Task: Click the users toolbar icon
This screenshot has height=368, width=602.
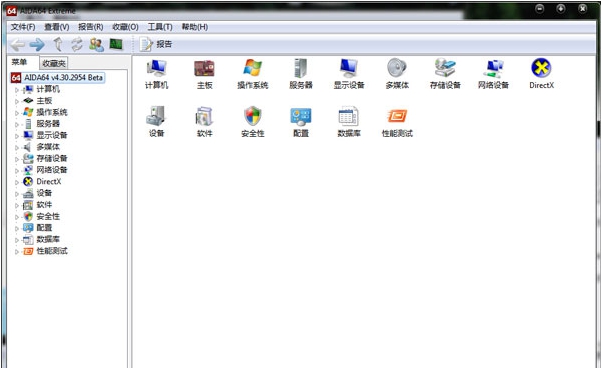Action: [x=96, y=45]
